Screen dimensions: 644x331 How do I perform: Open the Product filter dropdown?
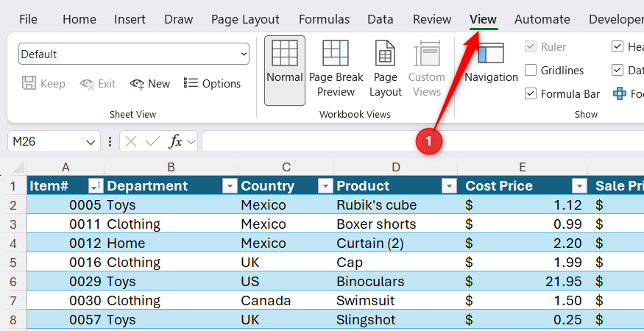pyautogui.click(x=449, y=186)
